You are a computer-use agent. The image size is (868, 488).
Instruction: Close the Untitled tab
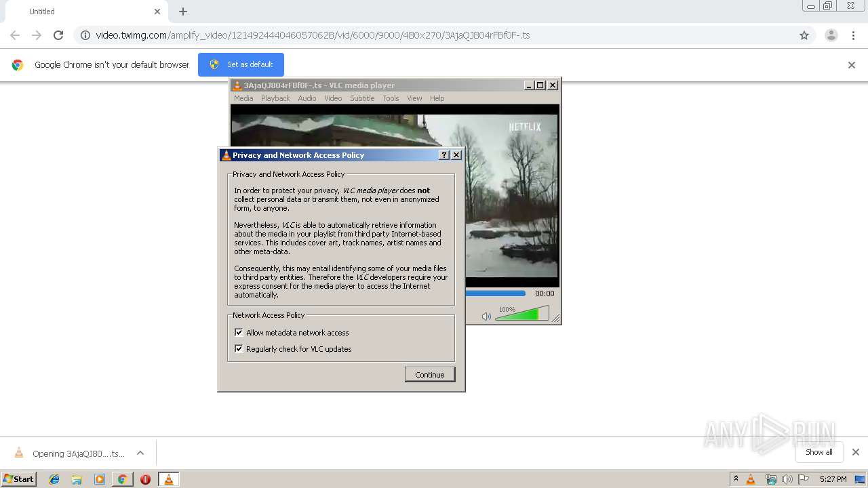[x=157, y=12]
